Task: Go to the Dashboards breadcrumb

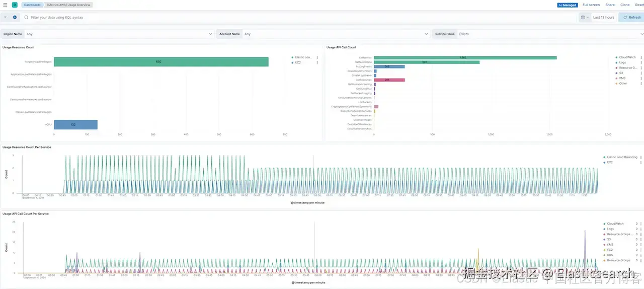Action: coord(32,5)
